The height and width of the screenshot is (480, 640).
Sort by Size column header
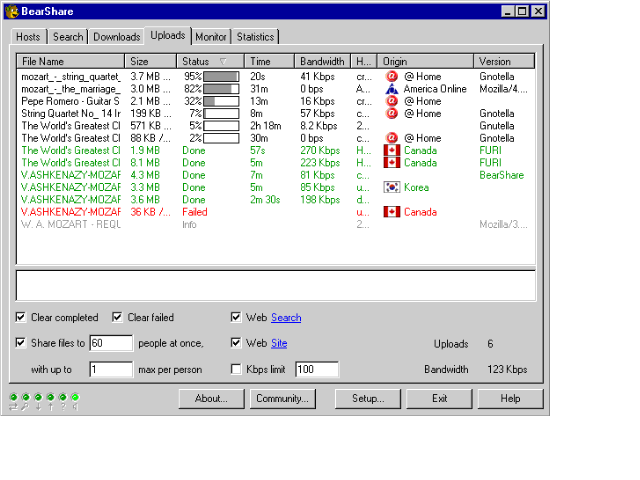[x=151, y=61]
